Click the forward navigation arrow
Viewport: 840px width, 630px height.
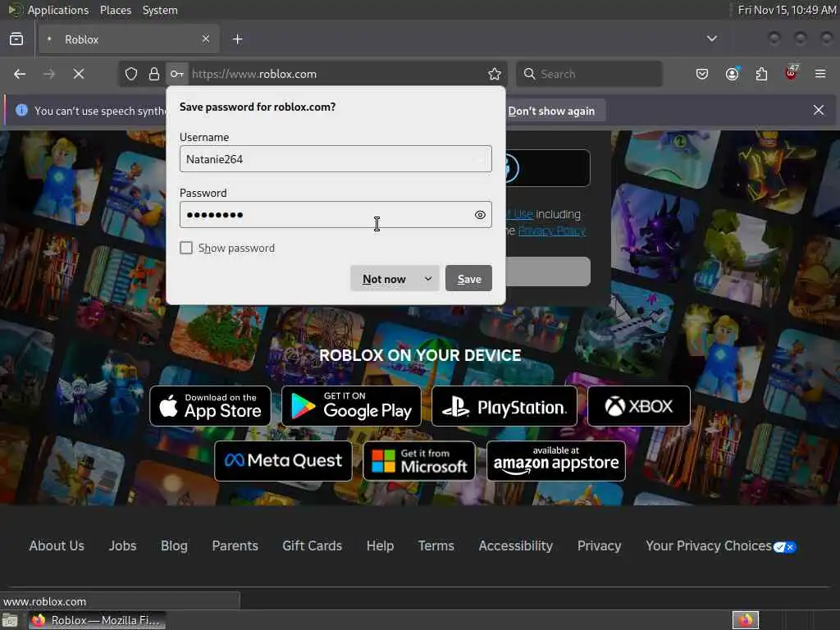pyautogui.click(x=49, y=74)
